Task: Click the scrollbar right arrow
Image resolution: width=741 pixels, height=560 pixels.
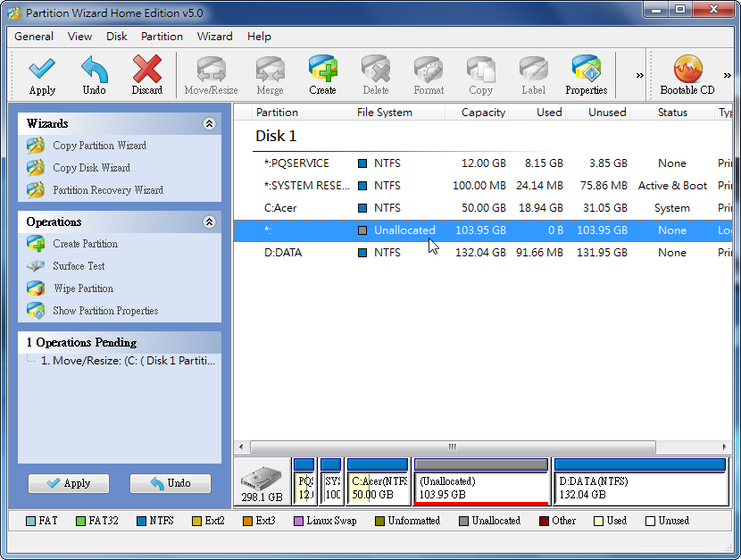Action: [x=724, y=447]
